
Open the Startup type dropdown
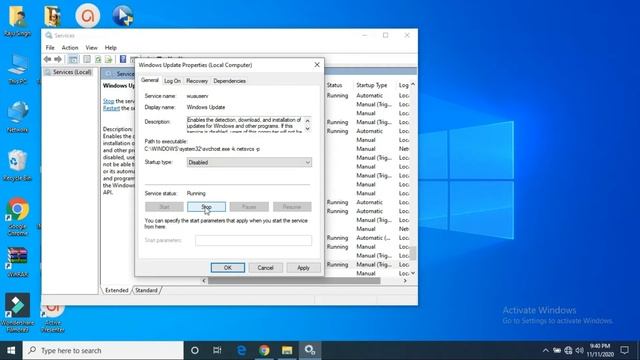(x=249, y=162)
